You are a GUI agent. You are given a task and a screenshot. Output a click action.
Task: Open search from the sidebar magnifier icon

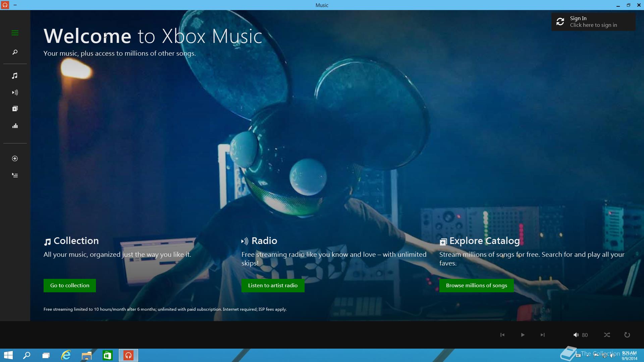pyautogui.click(x=15, y=52)
